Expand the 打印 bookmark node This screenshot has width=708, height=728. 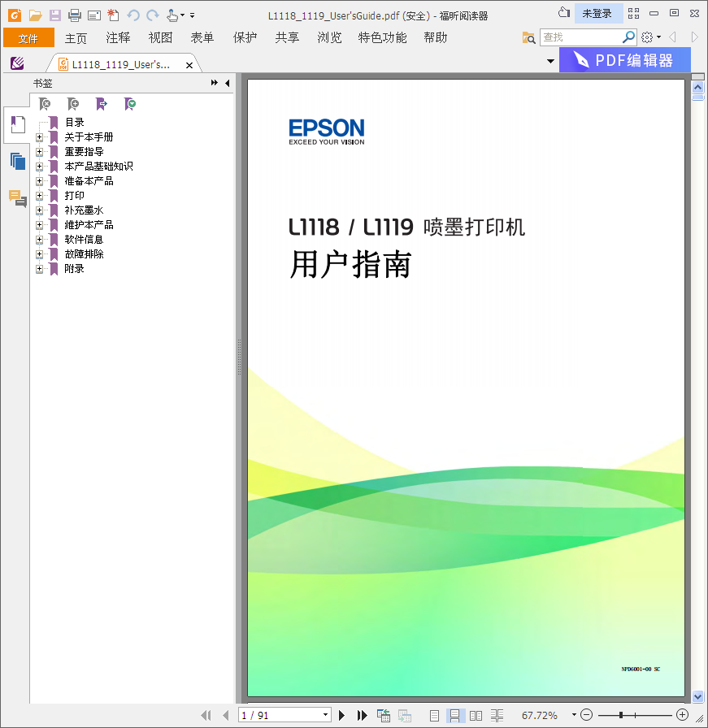(40, 196)
